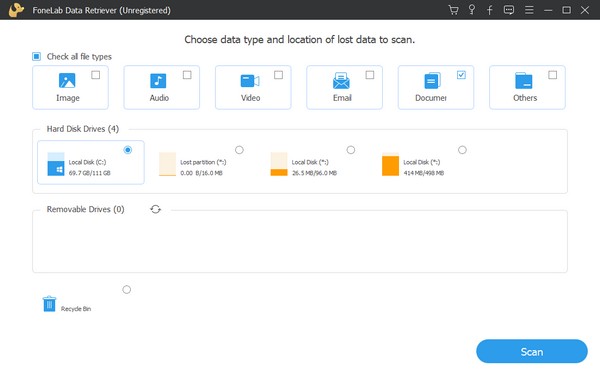Select the 96.0 MB Local Disk radio button
Image resolution: width=600 pixels, height=377 pixels.
pyautogui.click(x=351, y=150)
